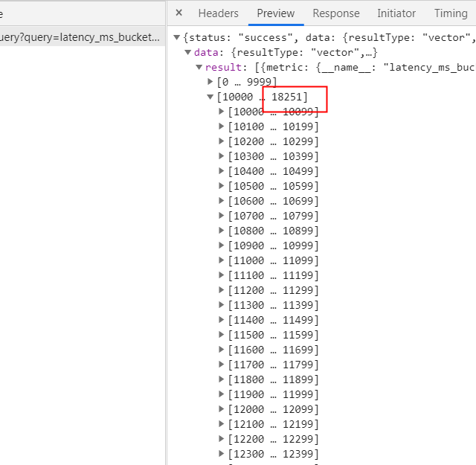
Task: Switch to the Preview tab
Action: pyautogui.click(x=276, y=13)
